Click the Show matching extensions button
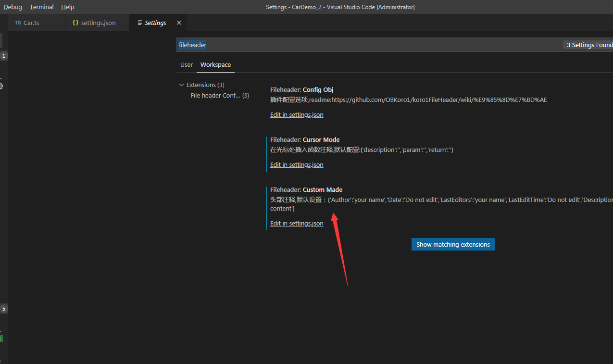The width and height of the screenshot is (613, 364). [453, 244]
